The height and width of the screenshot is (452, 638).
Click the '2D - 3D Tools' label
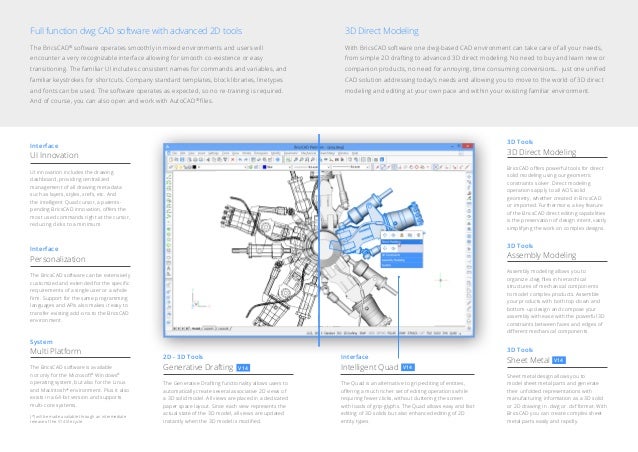[183, 357]
